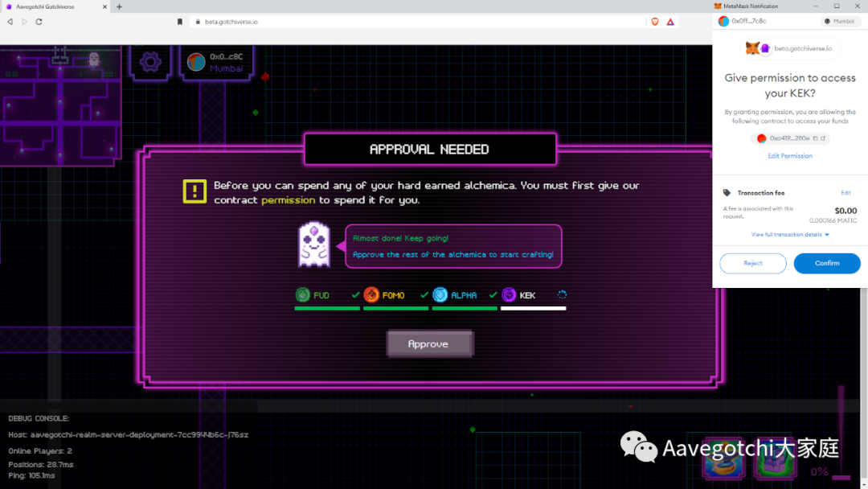Confirm the MetaMask KEK permission
This screenshot has height=489, width=868.
pos(826,263)
